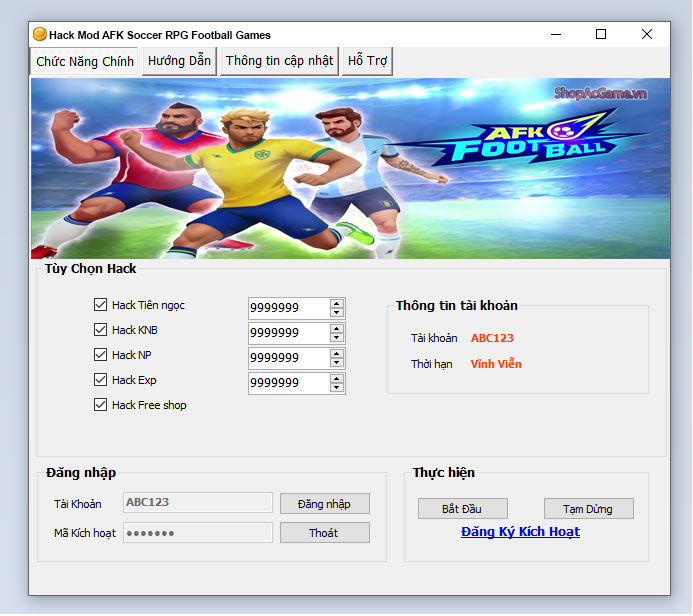Select the Tài Khoản login field
This screenshot has width=693, height=616.
(198, 503)
